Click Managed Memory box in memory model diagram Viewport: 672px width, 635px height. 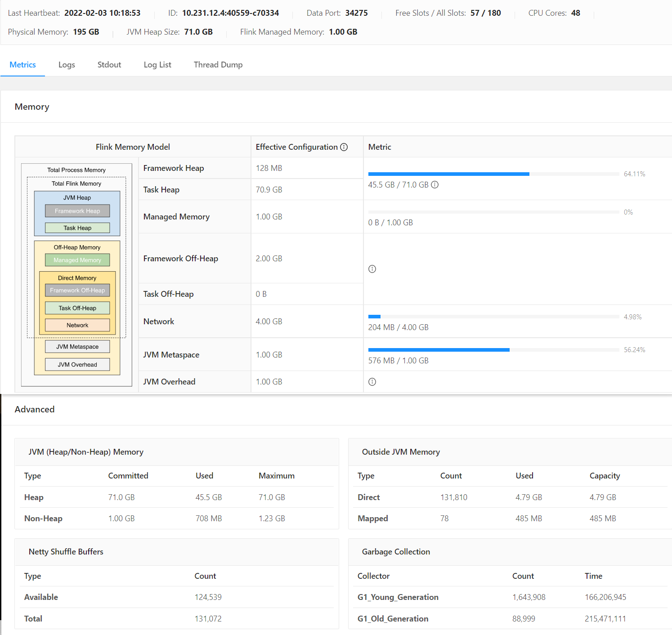click(77, 260)
